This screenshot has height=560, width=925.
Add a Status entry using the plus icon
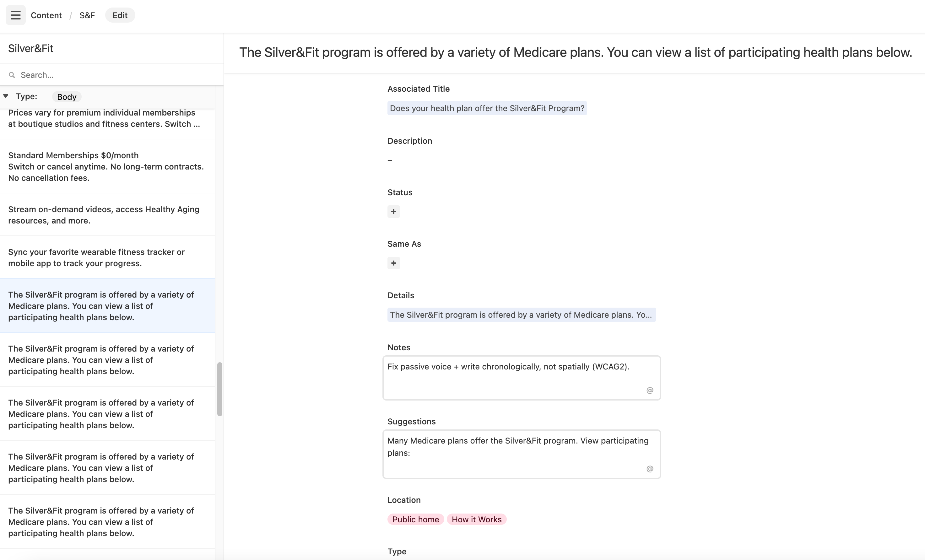393,211
